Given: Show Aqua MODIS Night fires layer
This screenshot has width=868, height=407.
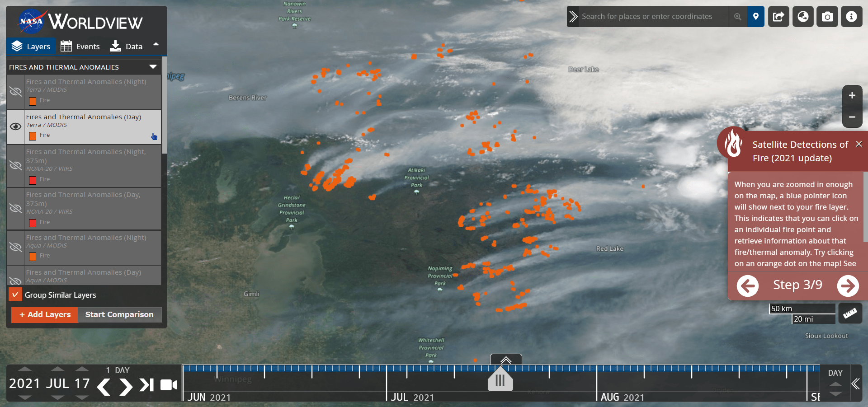Looking at the screenshot, I should tap(16, 247).
